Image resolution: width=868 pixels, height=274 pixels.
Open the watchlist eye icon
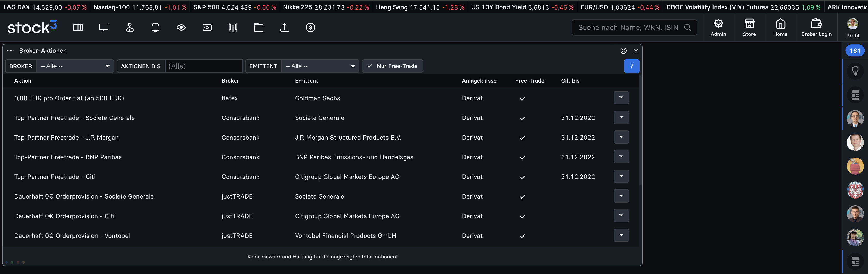(181, 27)
